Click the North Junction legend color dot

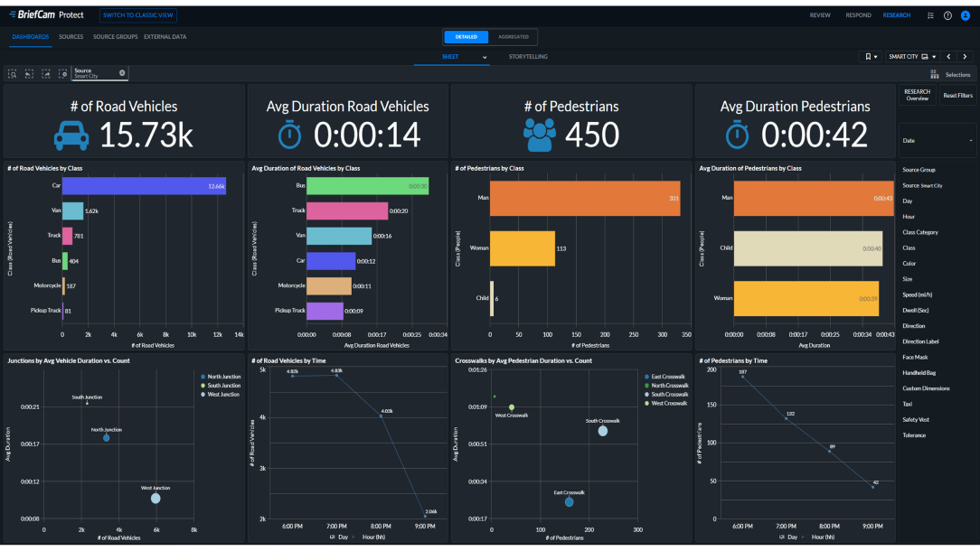(202, 377)
